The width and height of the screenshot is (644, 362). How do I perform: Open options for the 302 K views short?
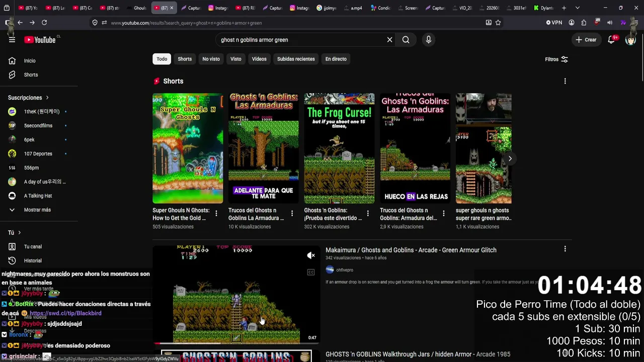point(368,214)
